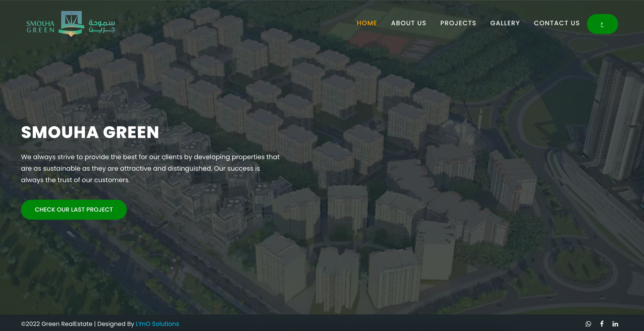The height and width of the screenshot is (331, 644).
Task: Click the SMOUHA GREEN heading text
Action: [x=90, y=133]
